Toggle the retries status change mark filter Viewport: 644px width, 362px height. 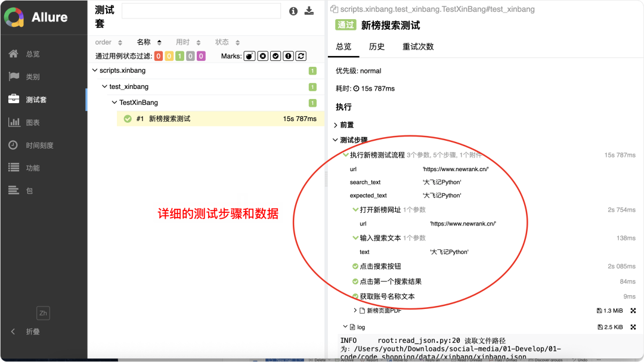tap(301, 56)
